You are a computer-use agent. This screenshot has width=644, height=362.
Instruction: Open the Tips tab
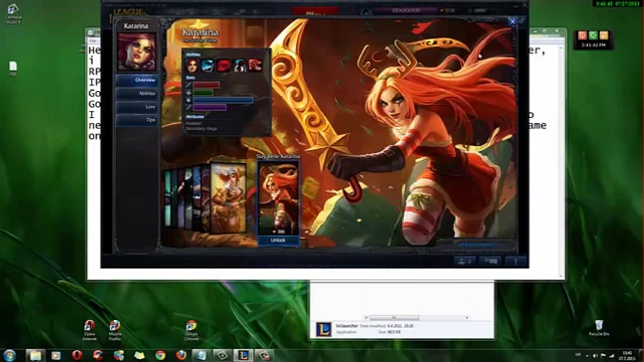coord(137,120)
